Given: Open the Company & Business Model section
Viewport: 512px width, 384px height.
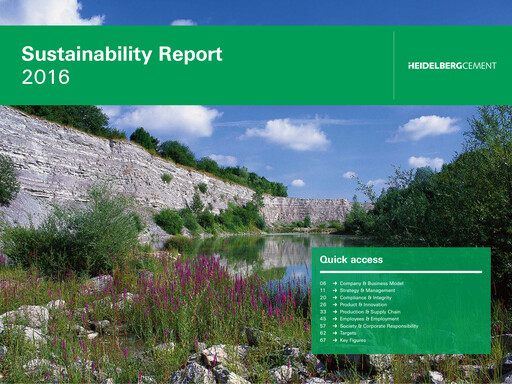Looking at the screenshot, I should (x=371, y=283).
